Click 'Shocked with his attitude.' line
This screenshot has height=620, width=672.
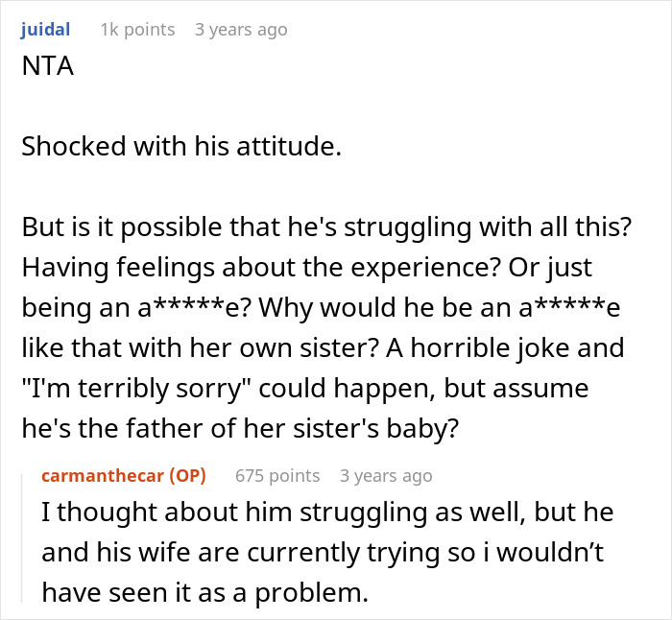(179, 147)
